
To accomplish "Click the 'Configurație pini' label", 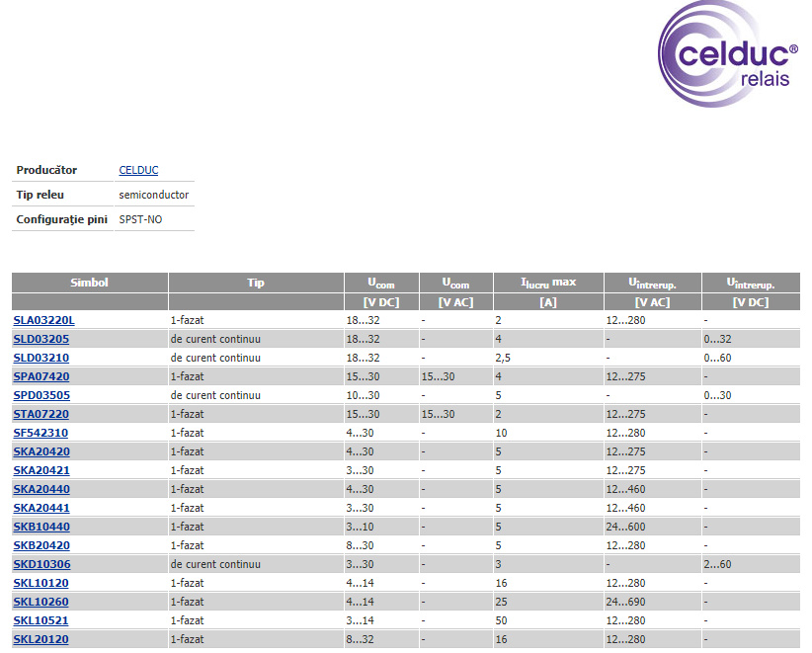I will click(61, 219).
